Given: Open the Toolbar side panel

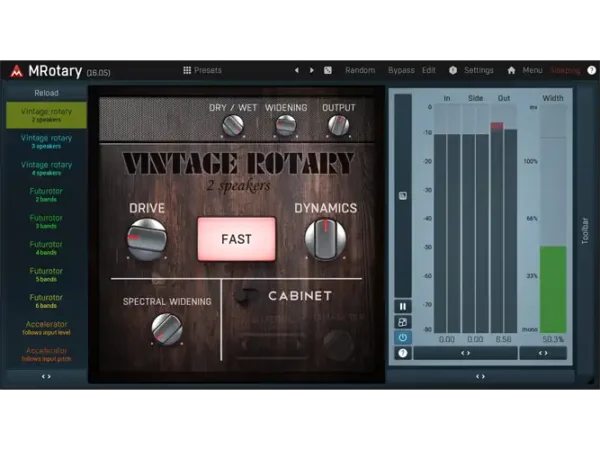Looking at the screenshot, I should (585, 231).
